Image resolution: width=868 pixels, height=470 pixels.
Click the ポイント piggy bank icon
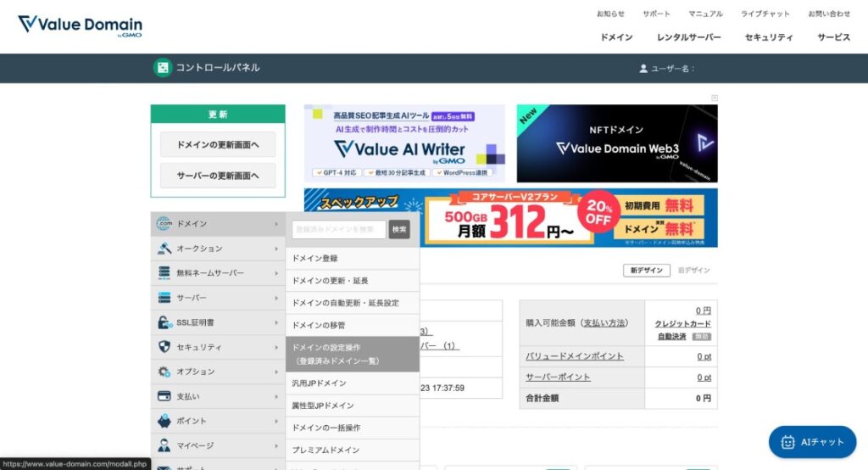tap(164, 421)
